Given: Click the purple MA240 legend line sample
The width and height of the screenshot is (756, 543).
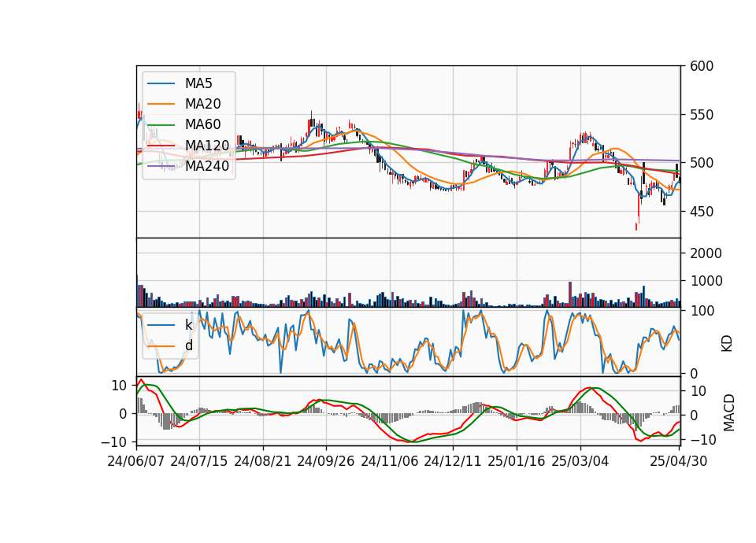Looking at the screenshot, I should tap(161, 166).
